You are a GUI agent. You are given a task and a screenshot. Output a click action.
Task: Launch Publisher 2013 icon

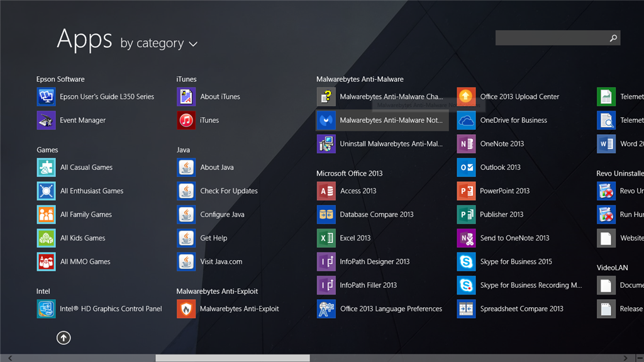click(x=466, y=214)
